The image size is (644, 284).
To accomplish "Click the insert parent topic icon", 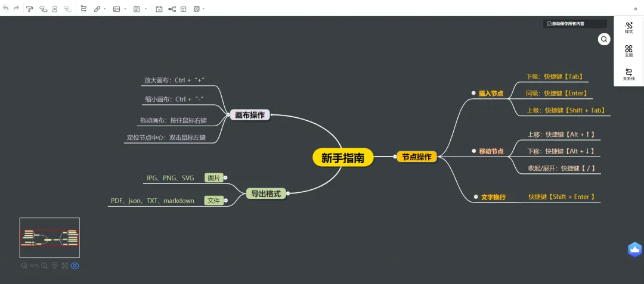I will (x=68, y=8).
